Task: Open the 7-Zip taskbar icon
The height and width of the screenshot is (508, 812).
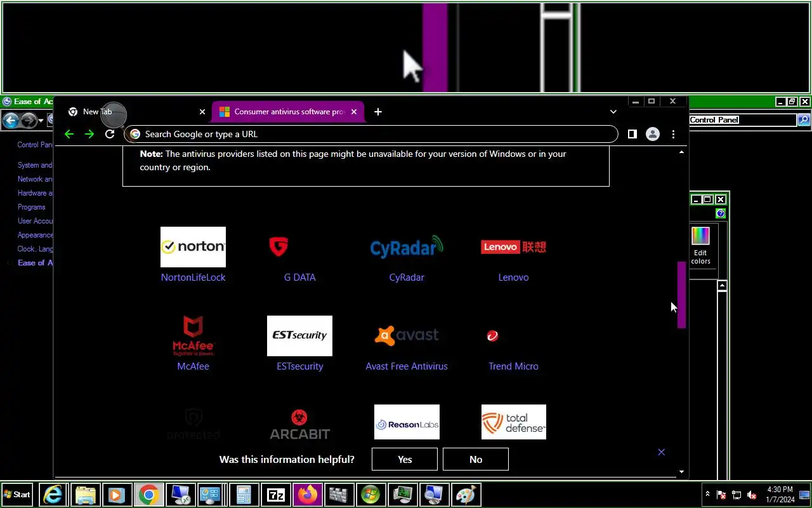Action: coord(275,495)
